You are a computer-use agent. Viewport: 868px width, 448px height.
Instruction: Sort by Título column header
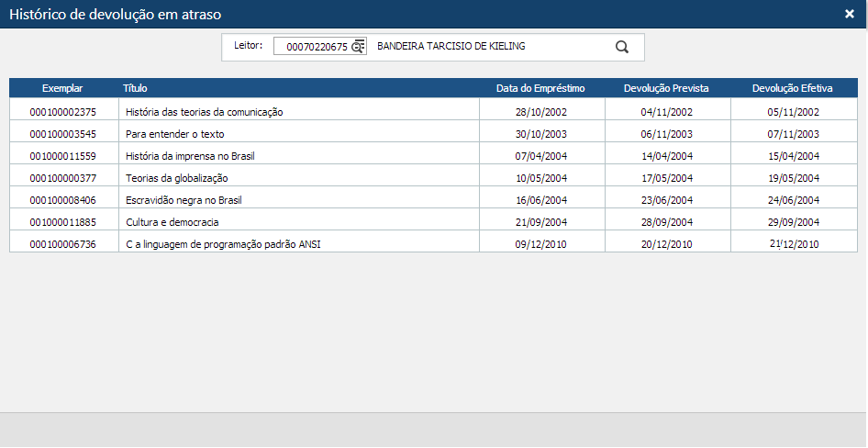[x=135, y=88]
